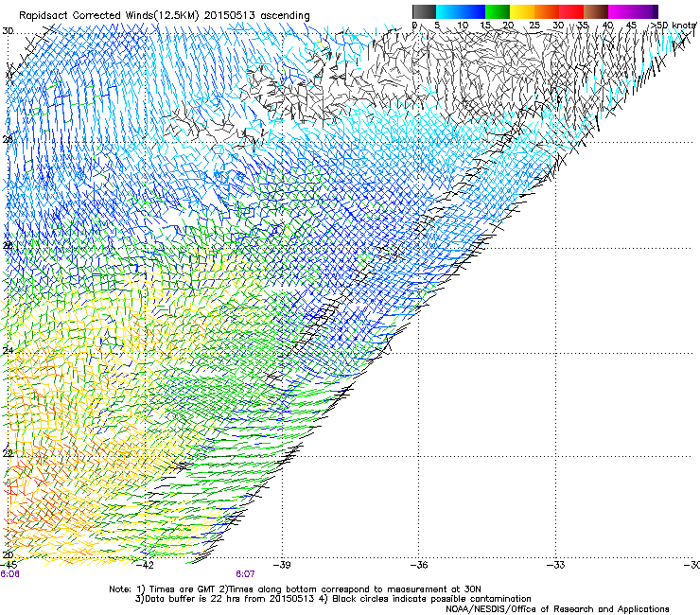
Task: Click the '10' tick label in speed legend
Action: click(x=463, y=26)
